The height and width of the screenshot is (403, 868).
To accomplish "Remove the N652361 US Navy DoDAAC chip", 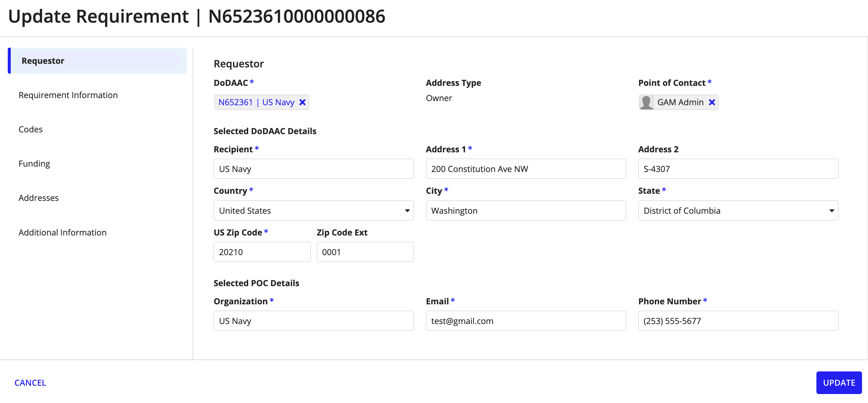I will pyautogui.click(x=302, y=102).
